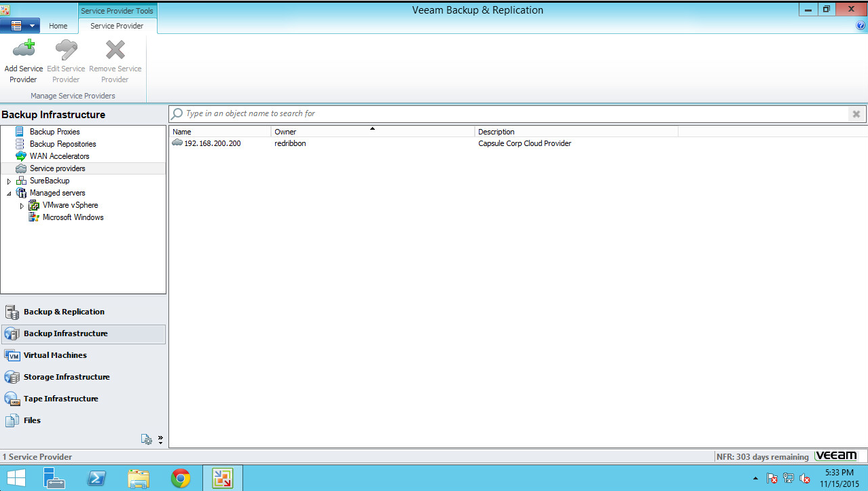This screenshot has width=868, height=491.
Task: Click the Backup Repositories icon
Action: click(x=20, y=144)
